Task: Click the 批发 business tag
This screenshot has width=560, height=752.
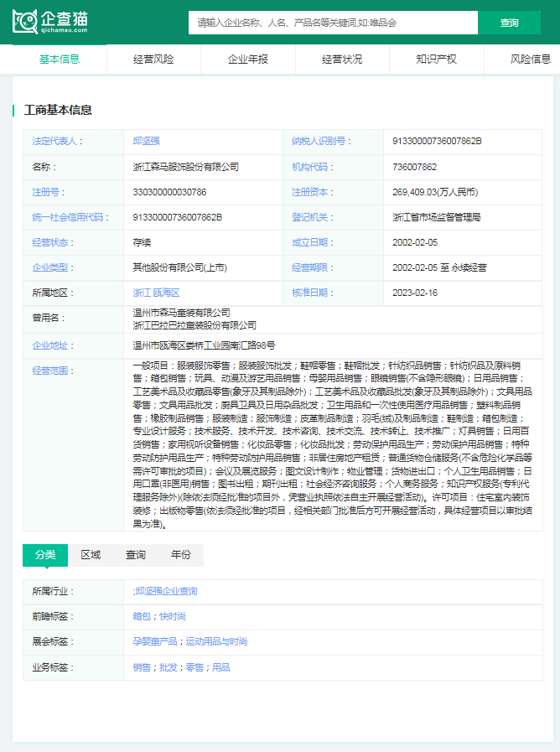Action: (169, 667)
